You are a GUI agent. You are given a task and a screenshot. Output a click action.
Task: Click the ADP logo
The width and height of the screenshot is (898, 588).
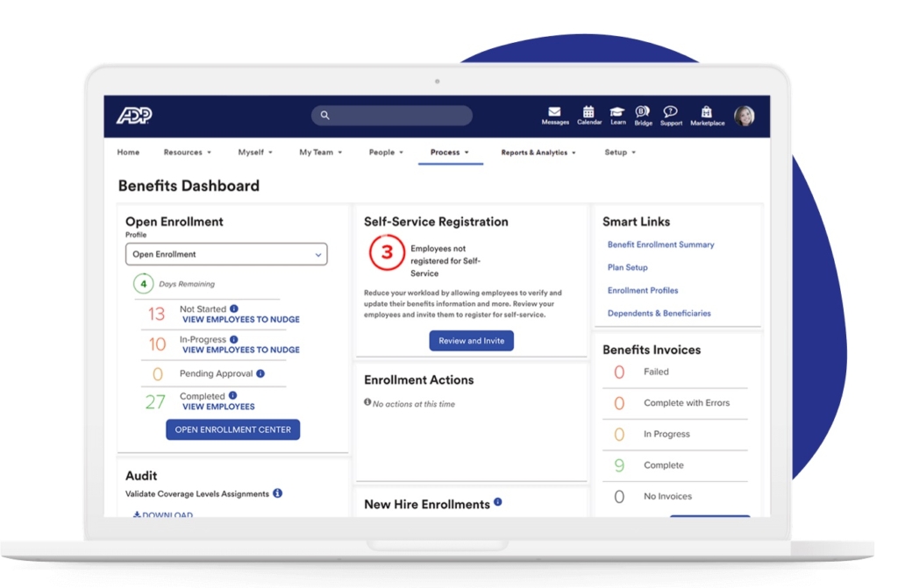pyautogui.click(x=136, y=115)
